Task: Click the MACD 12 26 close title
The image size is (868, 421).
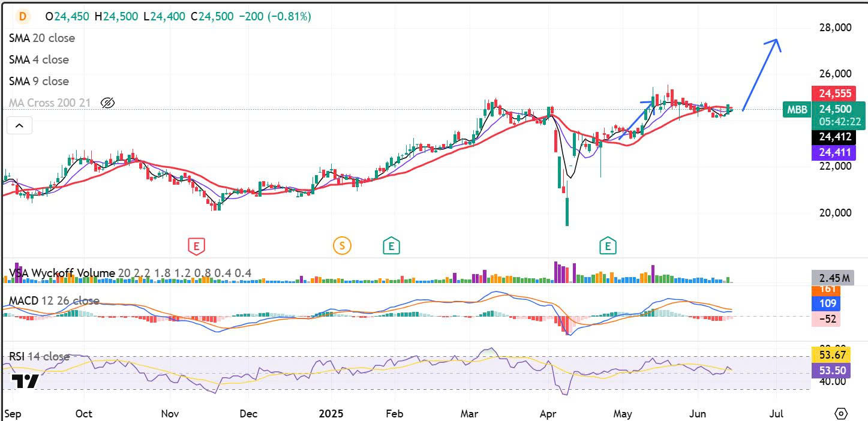Action: coord(54,300)
